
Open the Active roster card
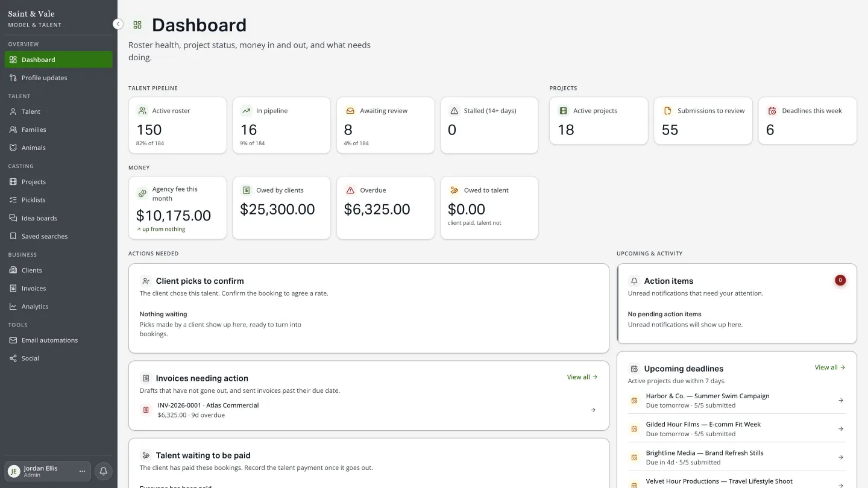(x=178, y=125)
